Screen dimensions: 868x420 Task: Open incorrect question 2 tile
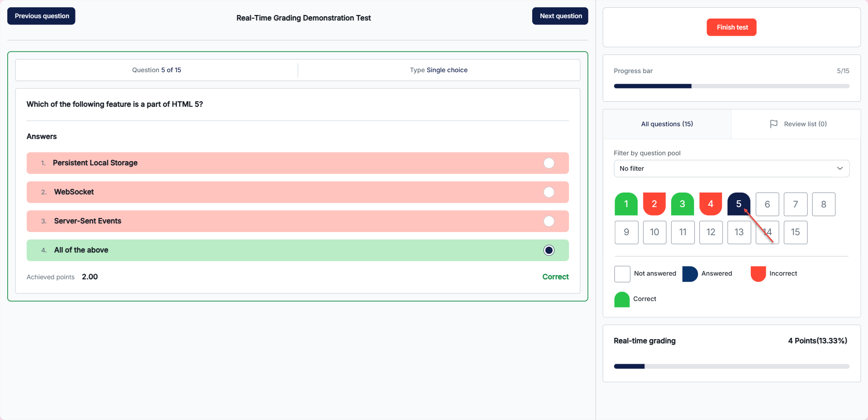[654, 204]
